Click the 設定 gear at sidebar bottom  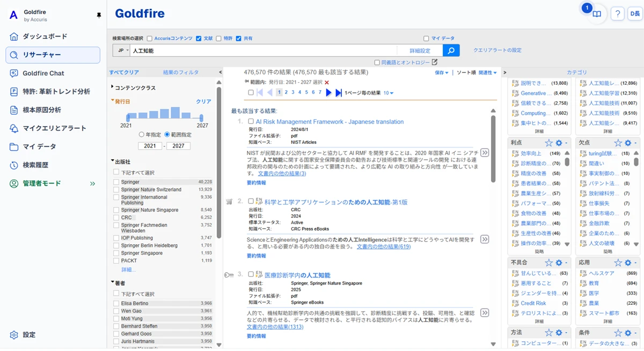pyautogui.click(x=14, y=335)
